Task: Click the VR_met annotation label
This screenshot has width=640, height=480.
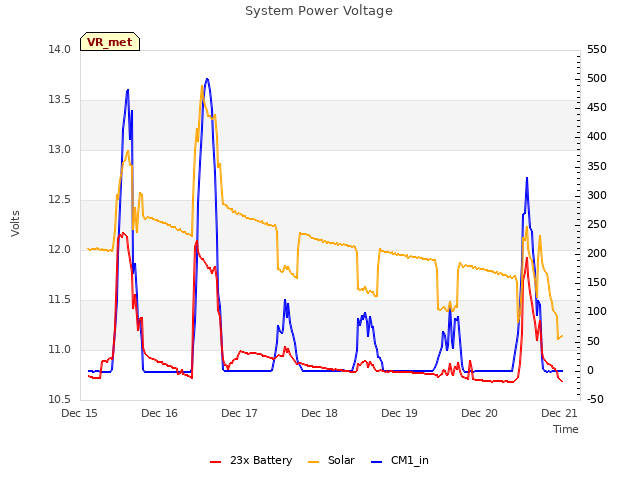Action: click(110, 42)
